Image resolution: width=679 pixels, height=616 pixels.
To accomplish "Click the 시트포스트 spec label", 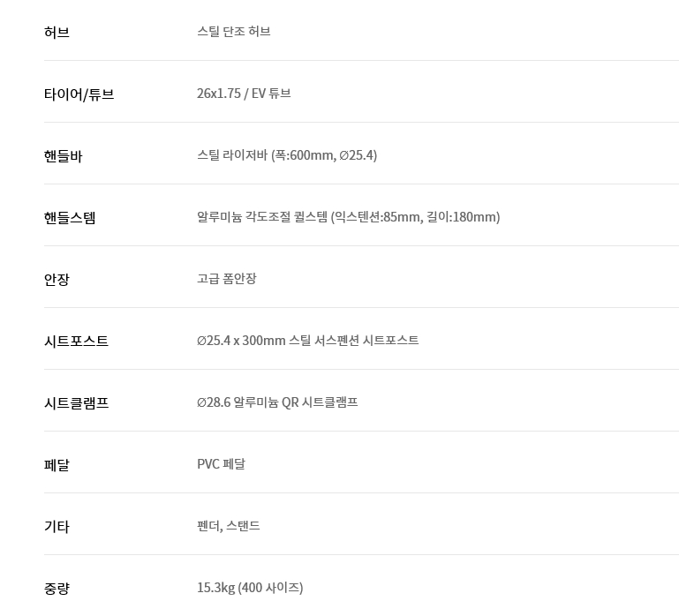I will pos(77,342).
